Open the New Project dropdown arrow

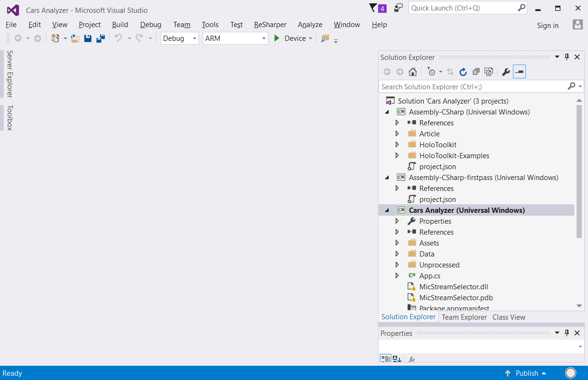click(65, 38)
